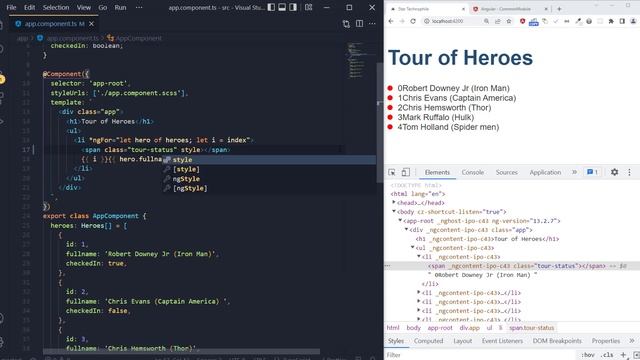Image resolution: width=640 pixels, height=360 pixels.
Task: Click the app-root breadcrumb in DevTools
Action: [x=440, y=328]
